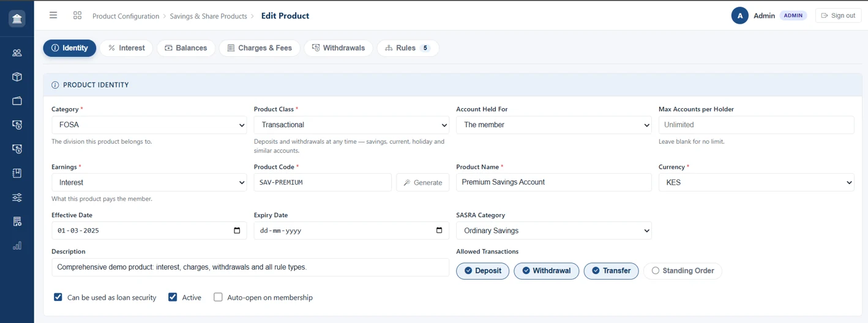Switch to the Interest tab
This screenshot has width=868, height=323.
point(127,48)
